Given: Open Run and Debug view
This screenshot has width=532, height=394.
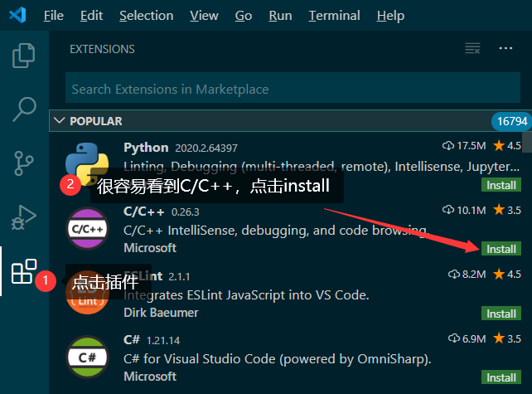Looking at the screenshot, I should [x=24, y=217].
